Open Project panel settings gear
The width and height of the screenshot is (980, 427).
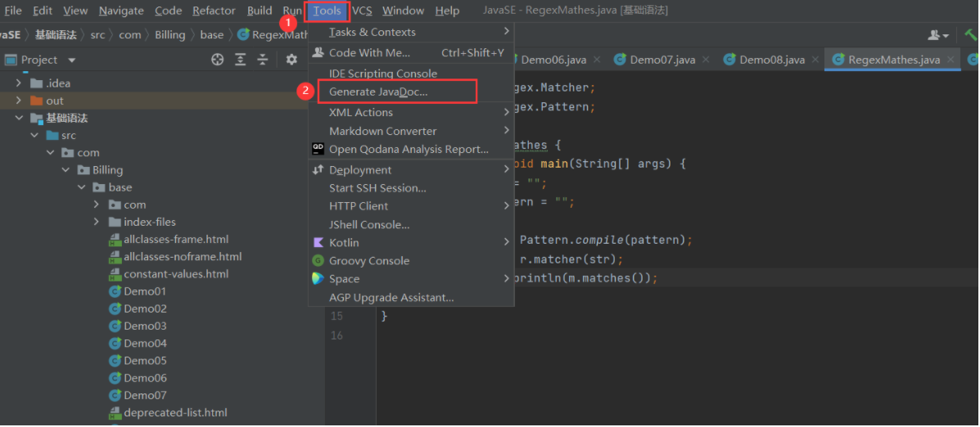(x=291, y=60)
